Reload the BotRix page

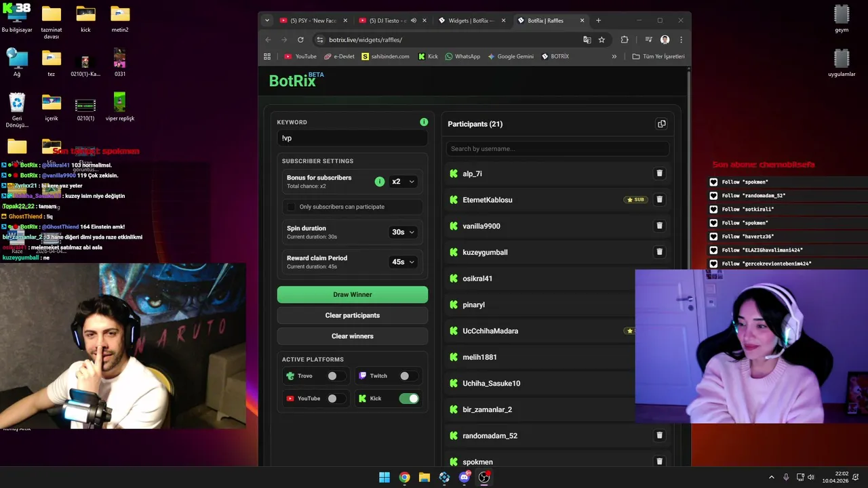point(300,39)
